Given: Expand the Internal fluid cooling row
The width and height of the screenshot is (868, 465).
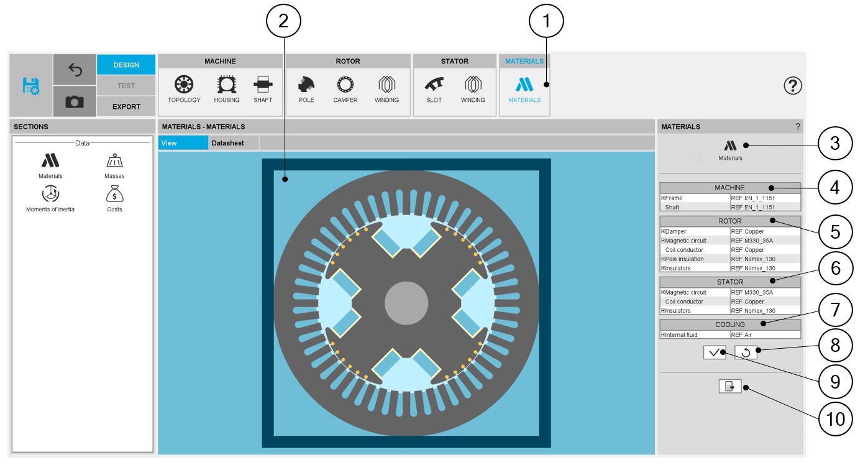Looking at the screenshot, I should [664, 335].
